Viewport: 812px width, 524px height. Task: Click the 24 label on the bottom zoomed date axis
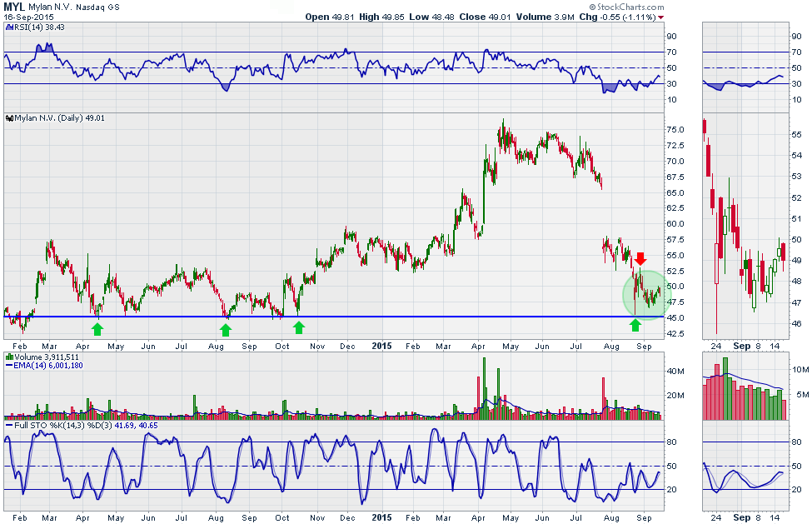pos(716,518)
